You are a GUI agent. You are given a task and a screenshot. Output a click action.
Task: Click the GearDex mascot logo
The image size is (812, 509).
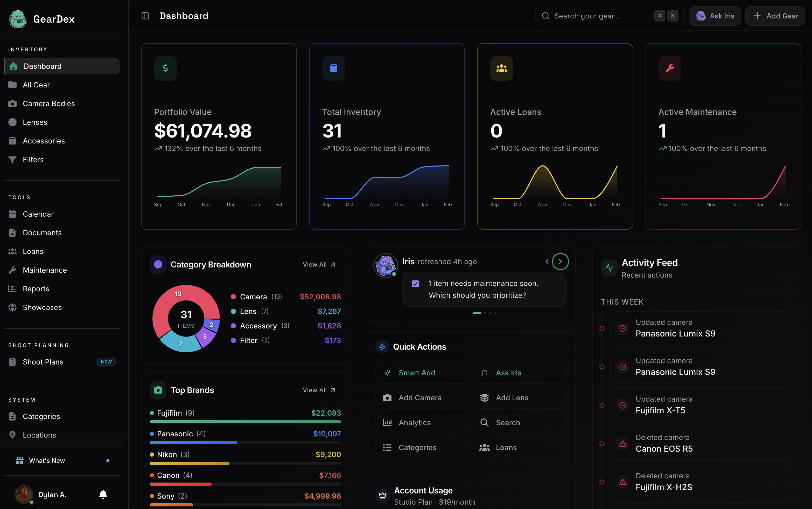[x=17, y=19]
